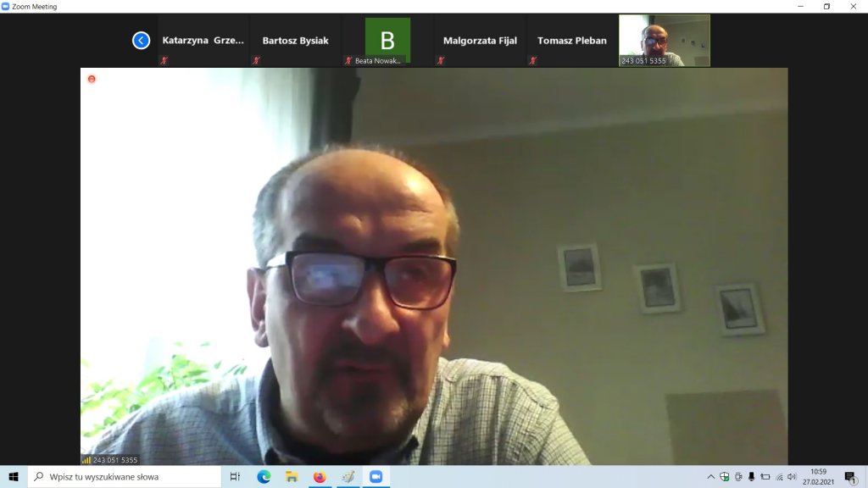Open the notification center icon
This screenshot has width=868, height=488.
tap(851, 476)
